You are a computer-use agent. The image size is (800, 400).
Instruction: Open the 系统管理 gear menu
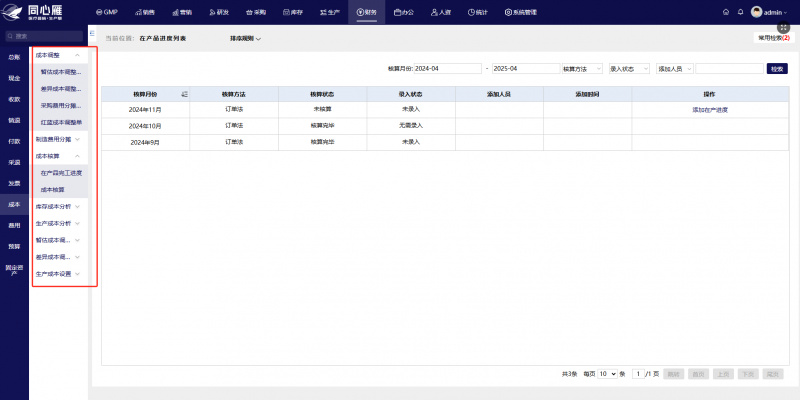click(x=521, y=12)
